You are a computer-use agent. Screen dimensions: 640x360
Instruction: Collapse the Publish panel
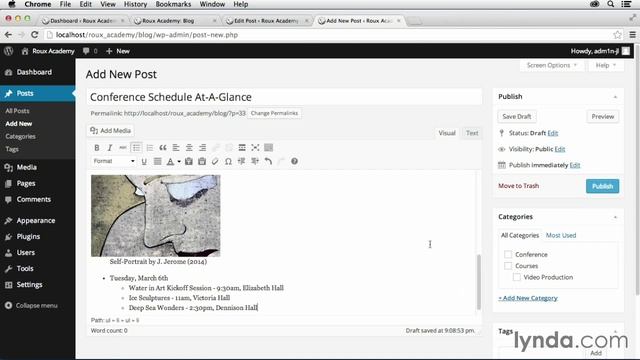615,97
